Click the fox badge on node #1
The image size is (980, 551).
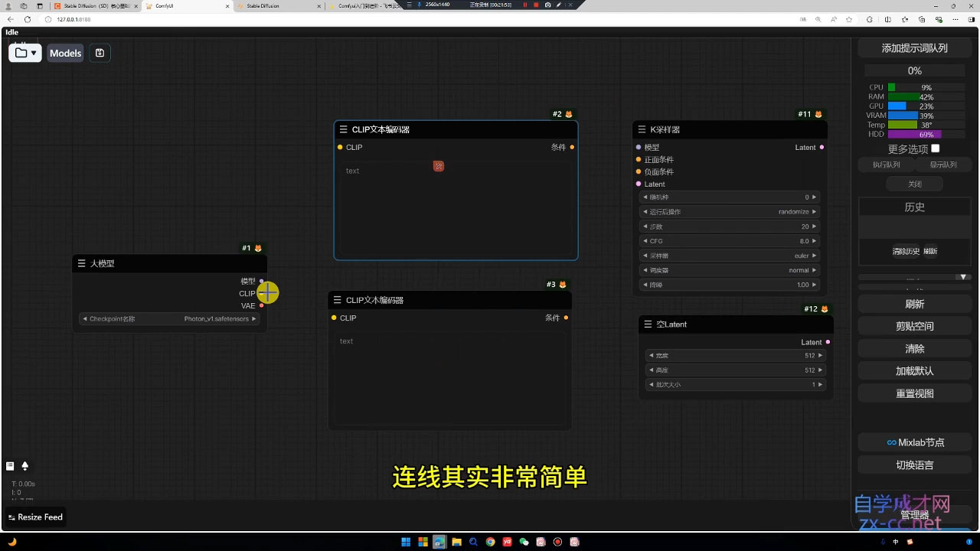click(x=258, y=248)
